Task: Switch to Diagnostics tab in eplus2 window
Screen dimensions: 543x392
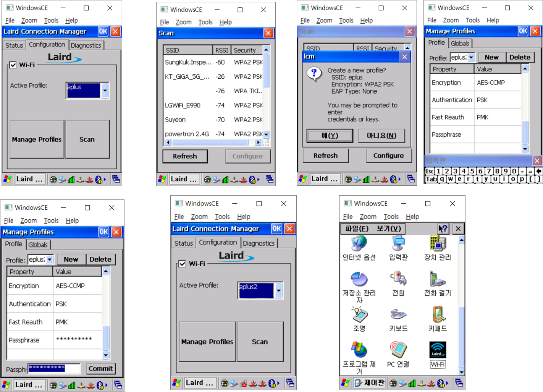Action: tap(259, 243)
